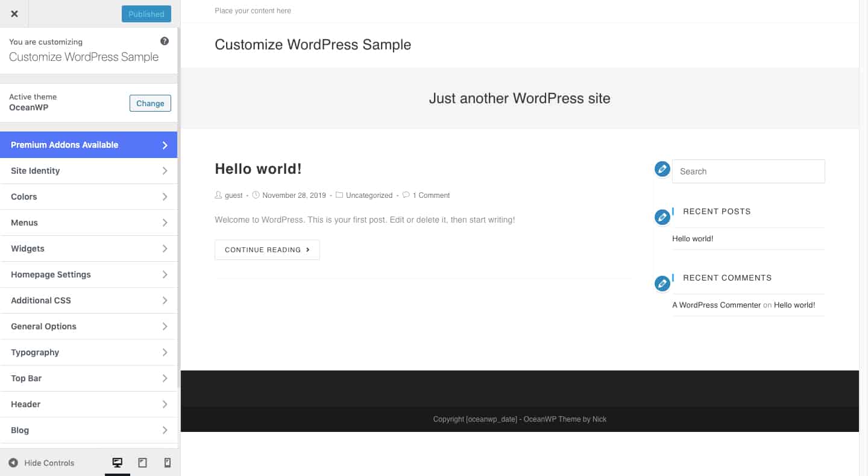Click the Published button
Screen dimensions: 868x476
[146, 13]
